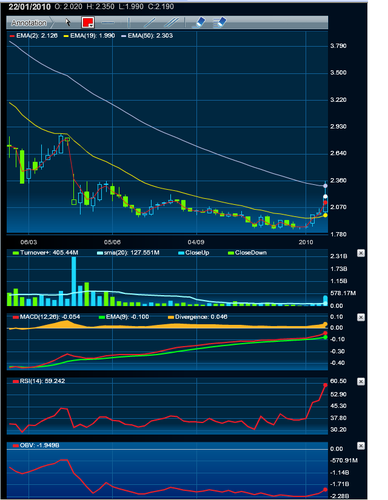388x500 pixels.
Task: Select the arrow pointer tool
Action: coord(68,22)
